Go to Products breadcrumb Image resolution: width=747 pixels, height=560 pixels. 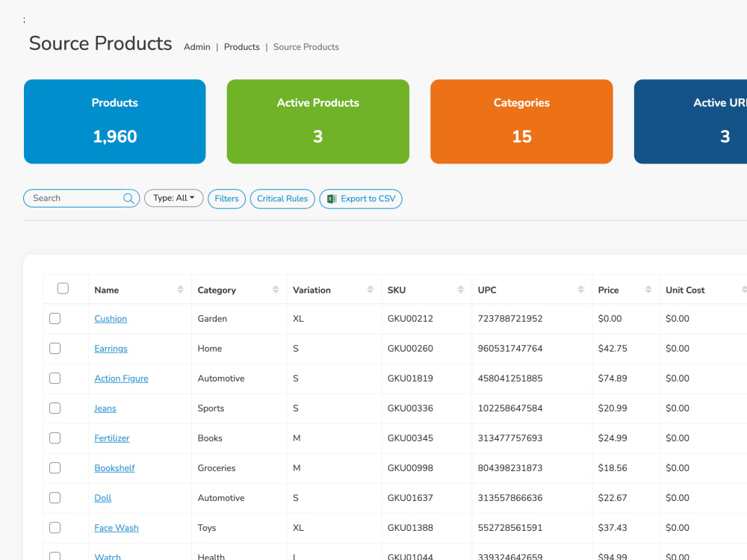241,46
